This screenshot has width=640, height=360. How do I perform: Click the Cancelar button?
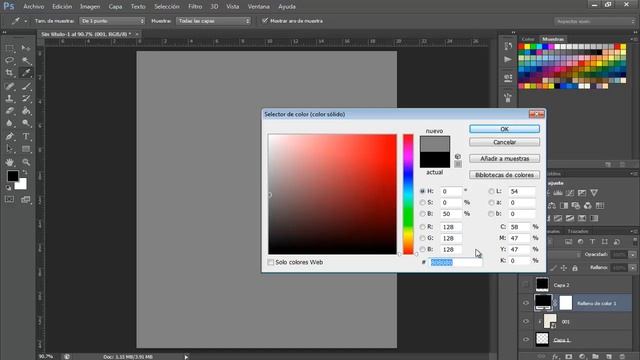(504, 142)
